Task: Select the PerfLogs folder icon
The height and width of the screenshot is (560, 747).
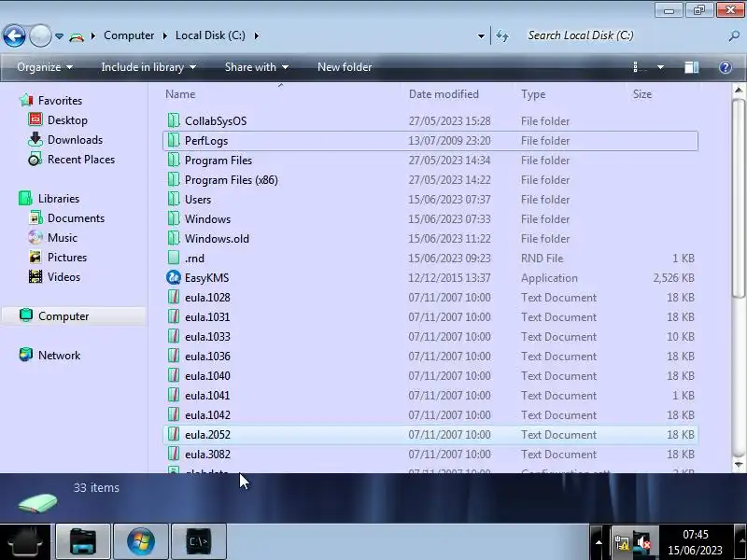Action: 174,141
